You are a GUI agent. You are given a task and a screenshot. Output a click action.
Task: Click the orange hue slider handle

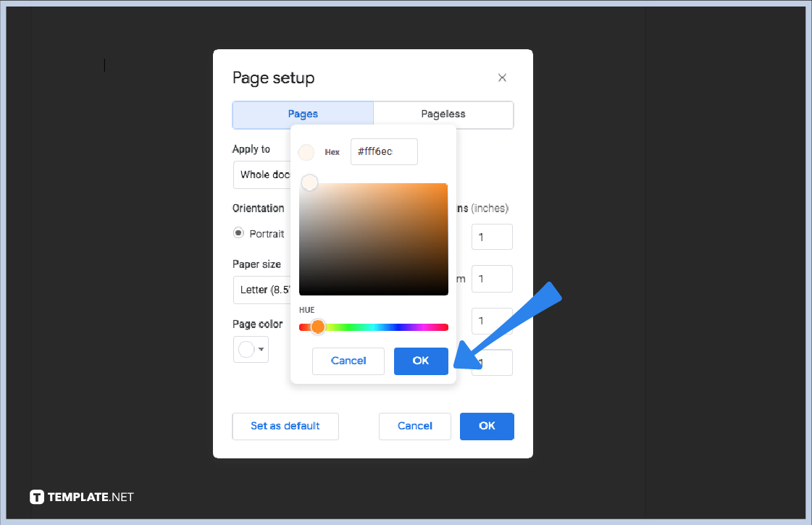tap(317, 327)
